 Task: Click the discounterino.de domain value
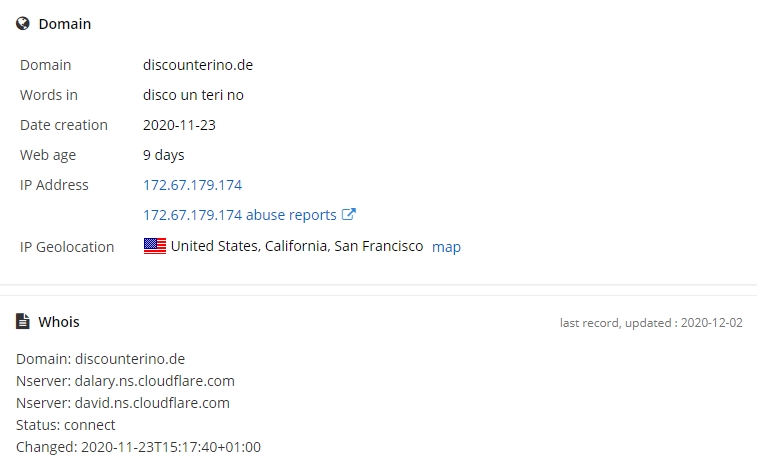(198, 65)
